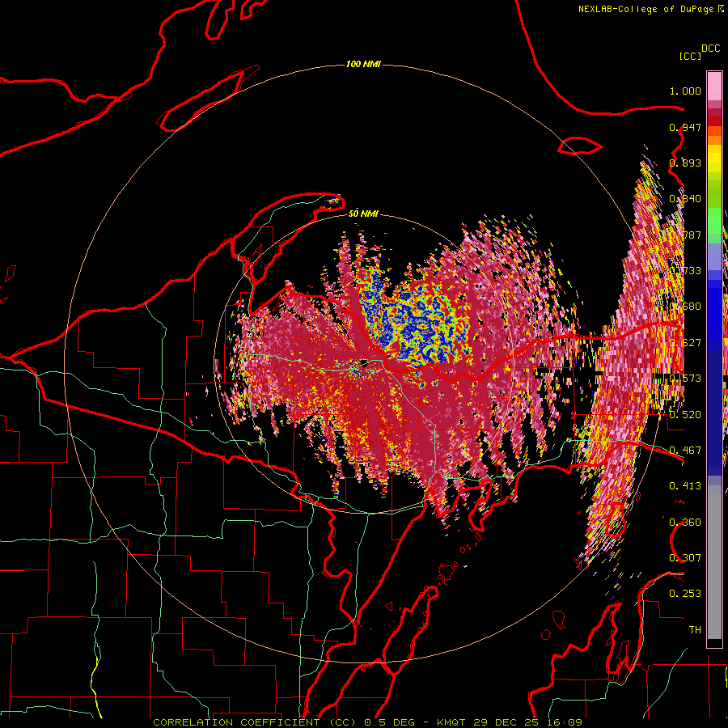Viewport: 728px width, 728px height.
Task: Pick the bright green color bar segment
Action: pyautogui.click(x=714, y=221)
